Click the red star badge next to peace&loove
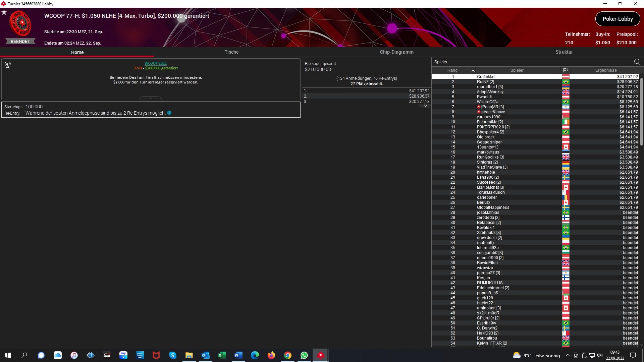644x362 pixels. pyautogui.click(x=479, y=112)
